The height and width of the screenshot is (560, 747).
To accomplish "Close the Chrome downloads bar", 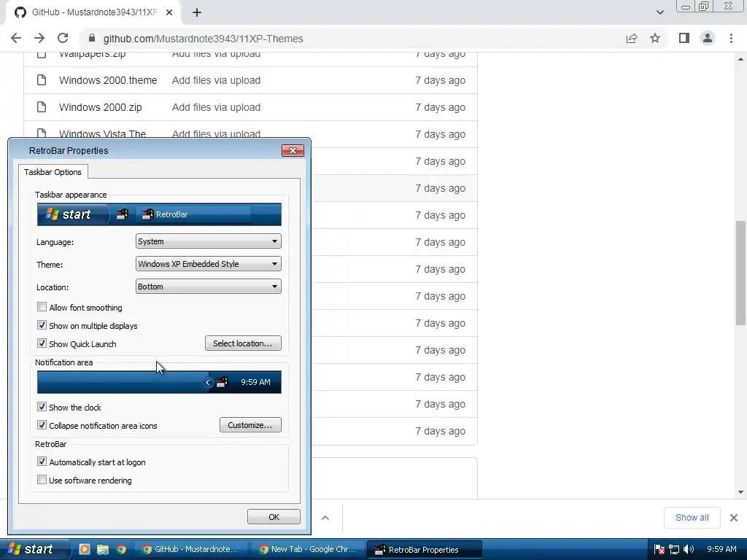I will pos(734,518).
